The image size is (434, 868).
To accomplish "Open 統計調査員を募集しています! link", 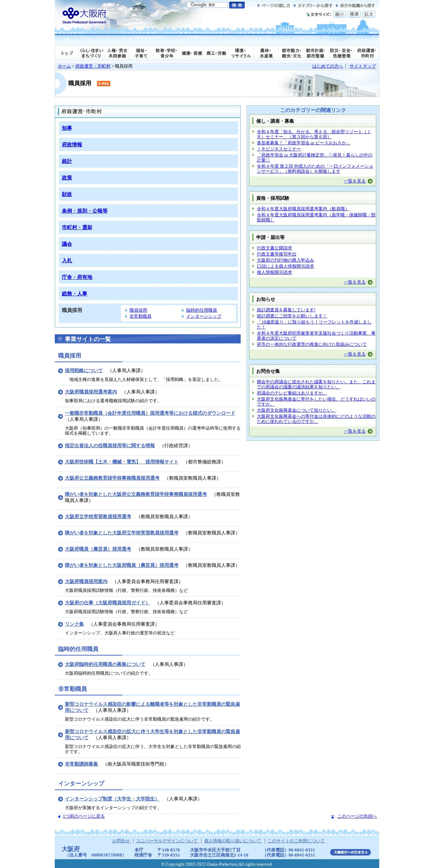I will (286, 310).
